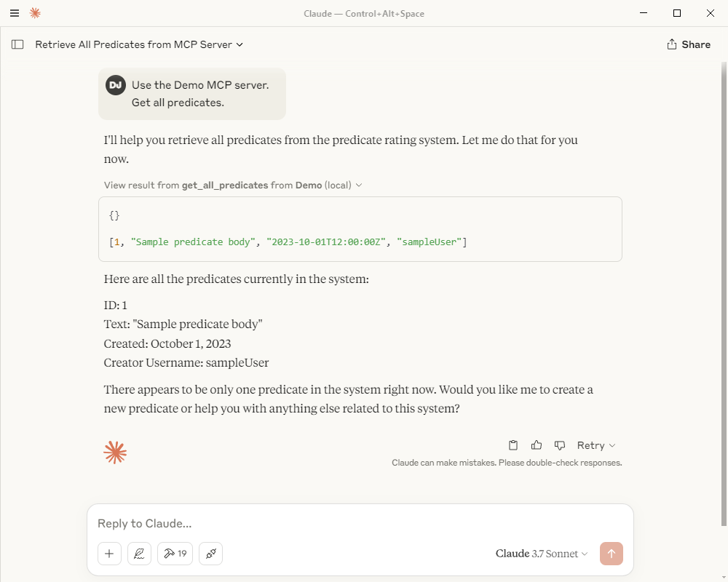
Task: Open the writing style selector icon
Action: pyautogui.click(x=139, y=553)
